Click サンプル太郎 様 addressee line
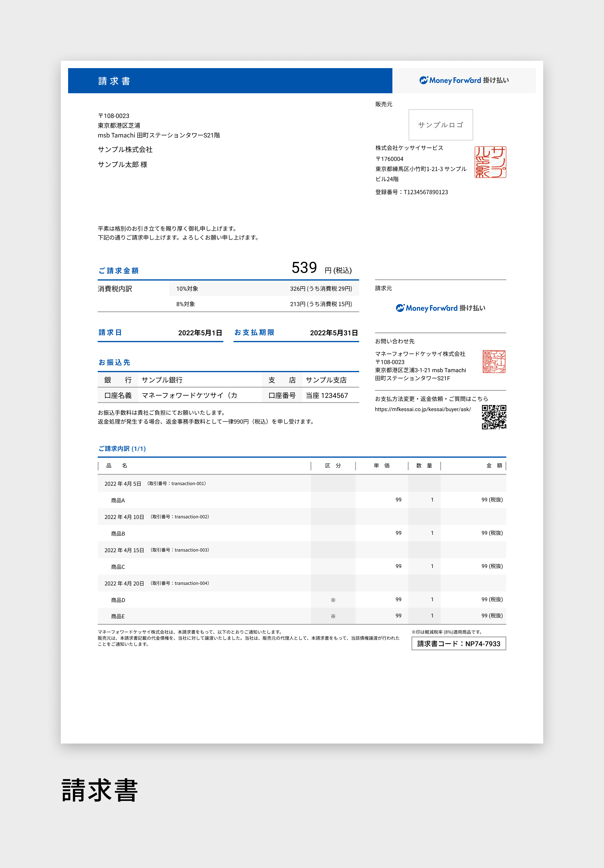 (x=122, y=164)
